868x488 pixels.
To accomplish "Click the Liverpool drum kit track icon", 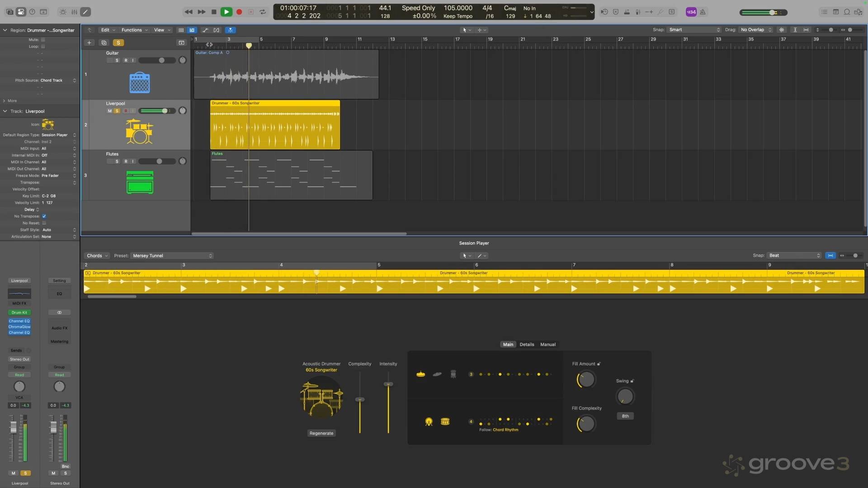I will 139,131.
